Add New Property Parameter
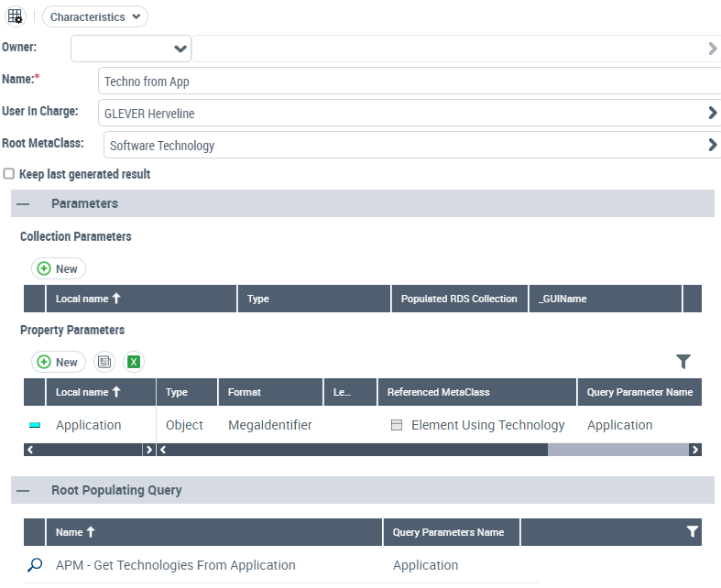The image size is (721, 588). (58, 362)
